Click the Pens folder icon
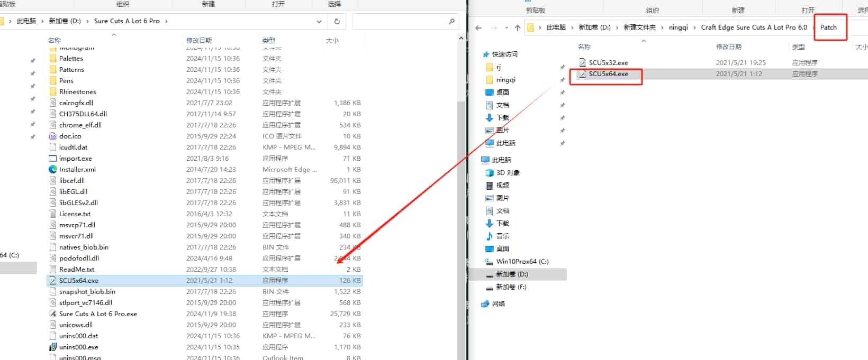868x360 pixels. pos(53,81)
